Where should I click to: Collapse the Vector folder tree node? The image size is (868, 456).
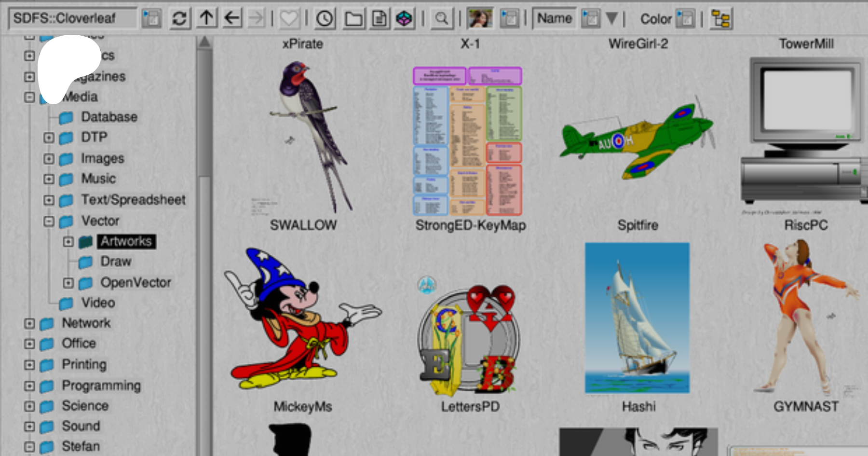point(49,221)
